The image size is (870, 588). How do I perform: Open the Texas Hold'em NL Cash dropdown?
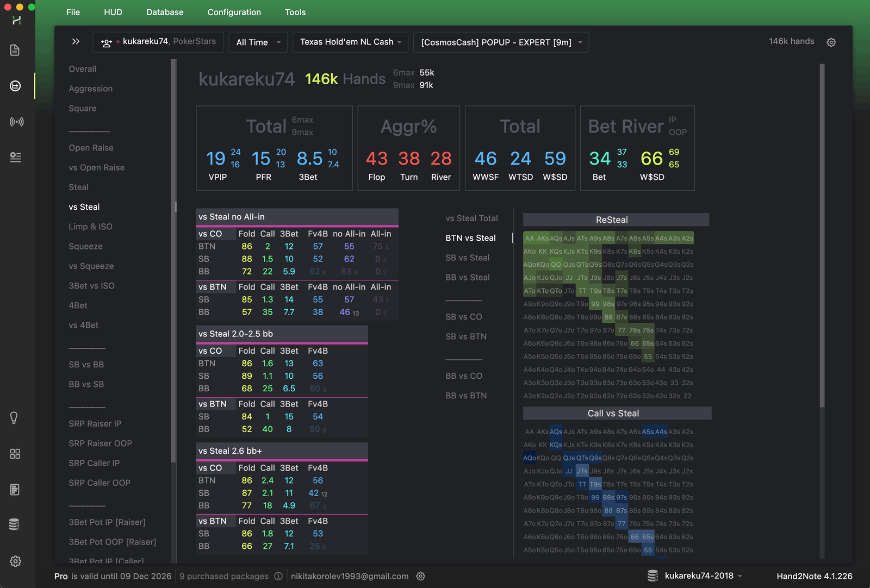(350, 42)
